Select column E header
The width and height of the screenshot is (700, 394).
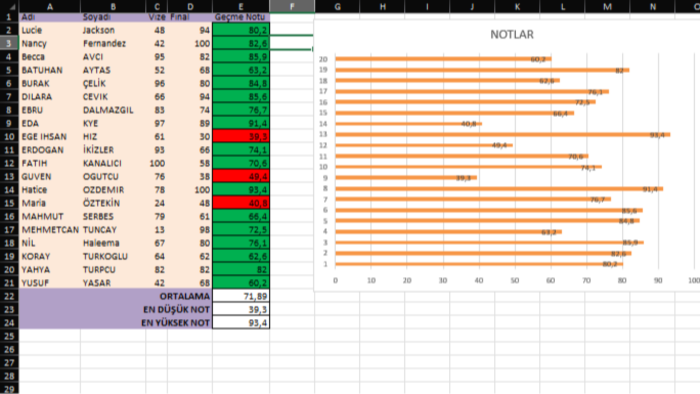(241, 6)
